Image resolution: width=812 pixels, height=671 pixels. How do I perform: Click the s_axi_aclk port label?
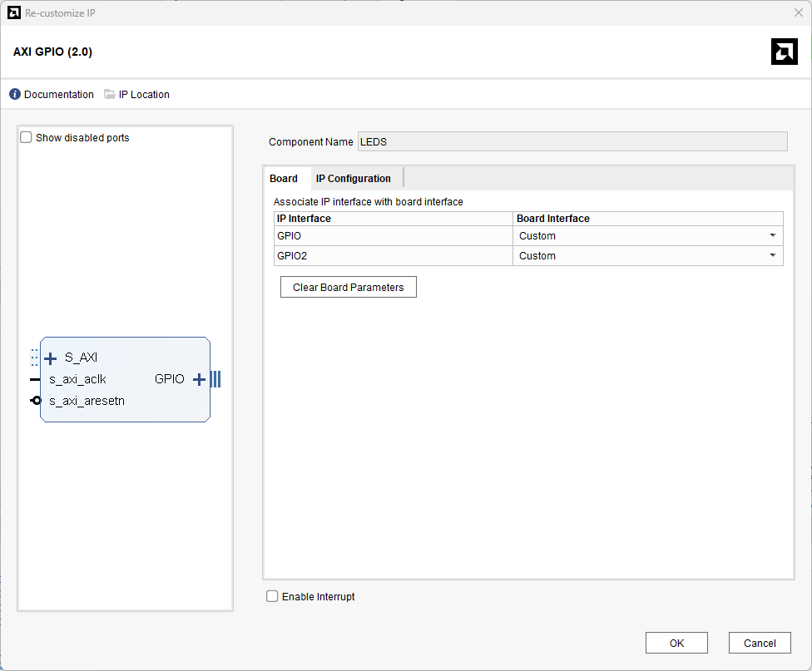pos(77,379)
